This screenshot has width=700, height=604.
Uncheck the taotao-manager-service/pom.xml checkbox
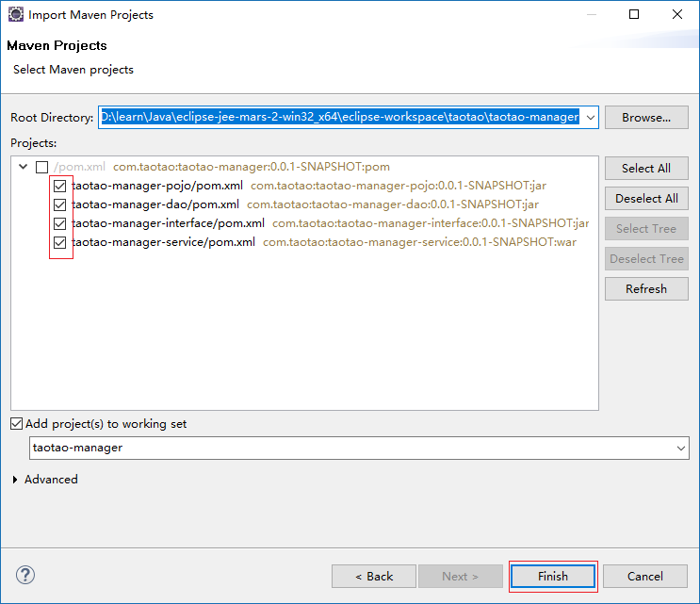pos(60,242)
